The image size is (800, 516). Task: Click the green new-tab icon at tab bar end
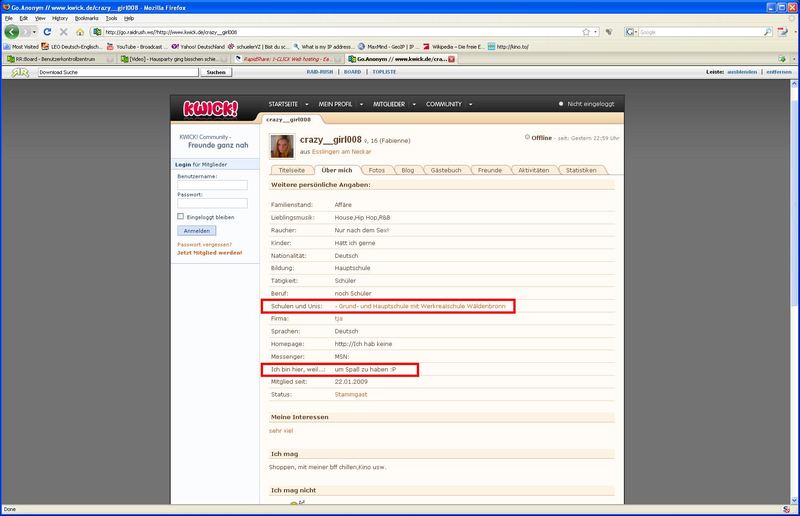point(782,59)
